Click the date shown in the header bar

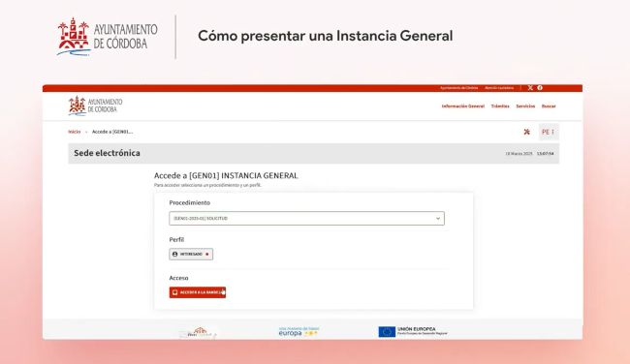(x=519, y=154)
